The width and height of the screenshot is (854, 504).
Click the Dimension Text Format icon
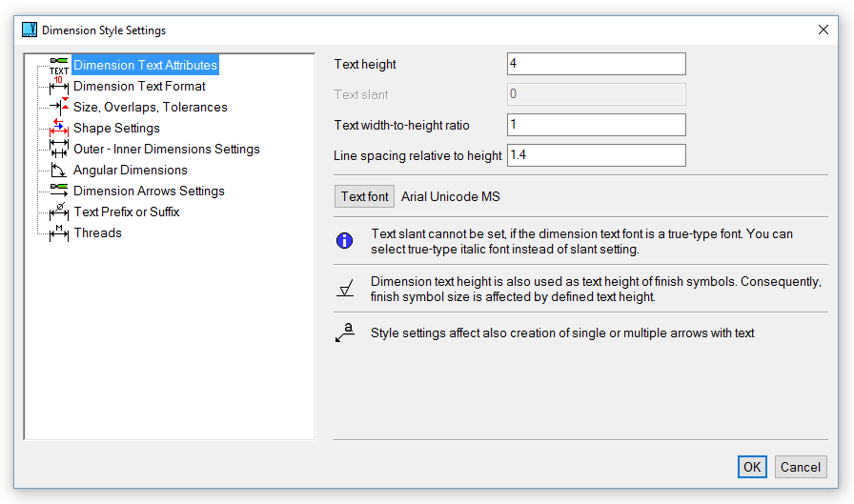pos(59,87)
